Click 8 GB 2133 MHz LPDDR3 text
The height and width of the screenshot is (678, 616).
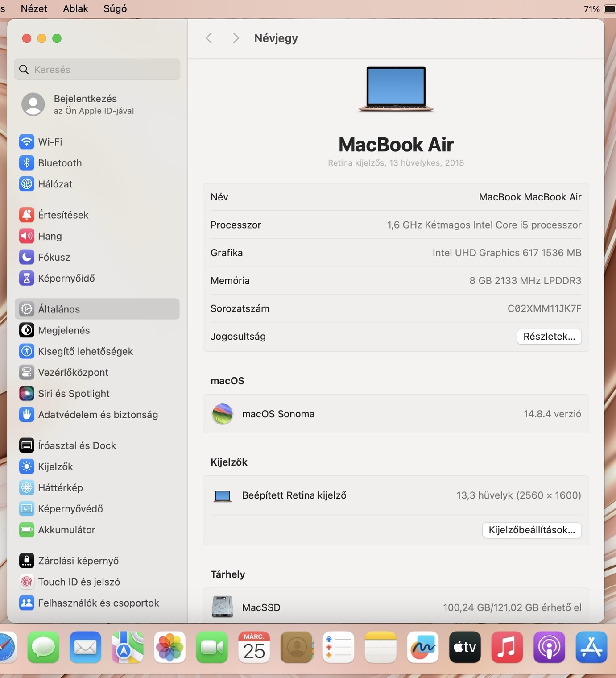point(525,281)
